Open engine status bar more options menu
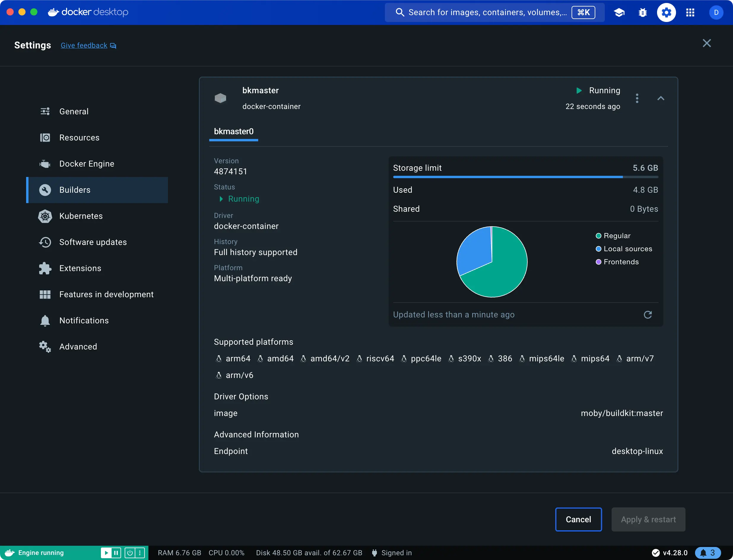 coord(140,553)
